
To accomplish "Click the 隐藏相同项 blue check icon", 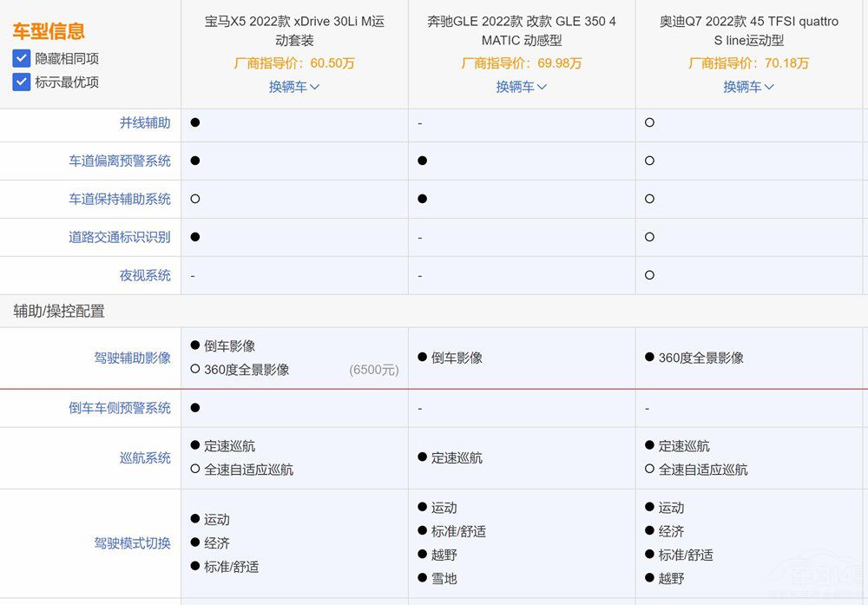I will (21, 60).
